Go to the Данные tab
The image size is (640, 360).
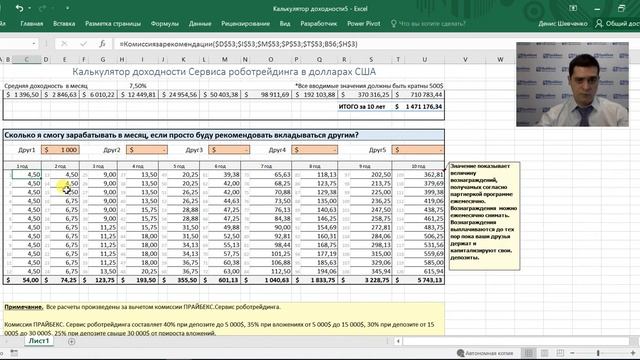point(200,24)
